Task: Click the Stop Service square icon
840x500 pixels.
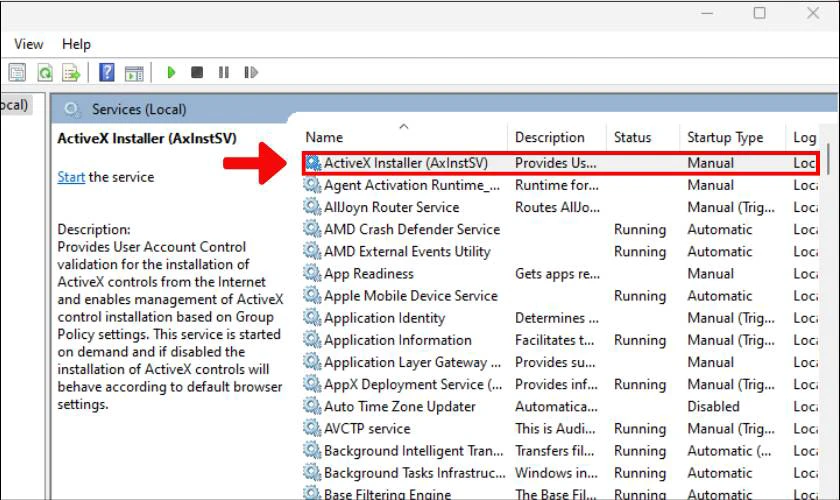Action: [x=197, y=72]
